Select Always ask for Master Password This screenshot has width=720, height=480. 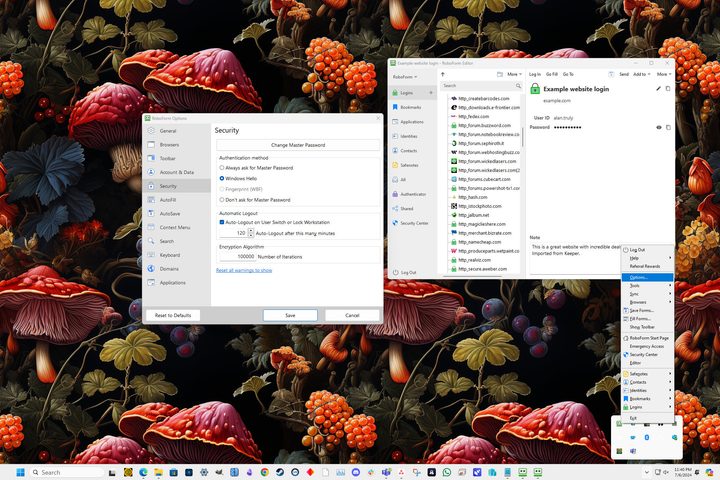(222, 168)
